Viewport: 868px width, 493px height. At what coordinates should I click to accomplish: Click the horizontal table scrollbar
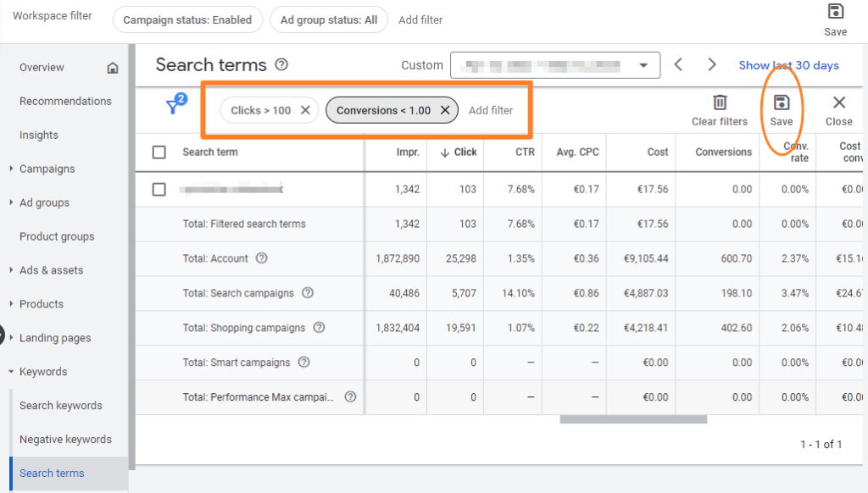(x=633, y=419)
